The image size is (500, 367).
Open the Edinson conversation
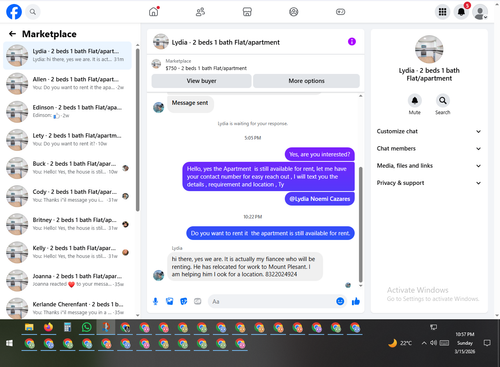(x=67, y=111)
